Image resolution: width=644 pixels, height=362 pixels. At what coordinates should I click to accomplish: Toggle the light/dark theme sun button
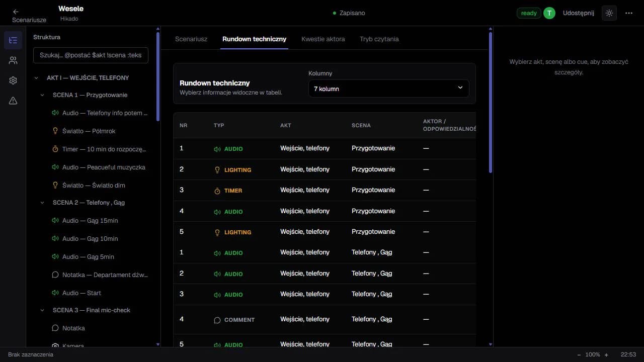click(x=609, y=13)
